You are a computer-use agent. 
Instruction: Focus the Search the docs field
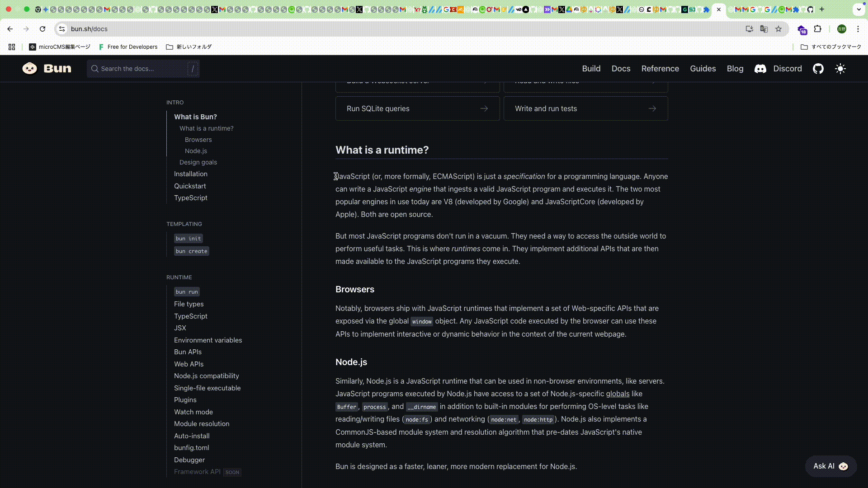(143, 69)
